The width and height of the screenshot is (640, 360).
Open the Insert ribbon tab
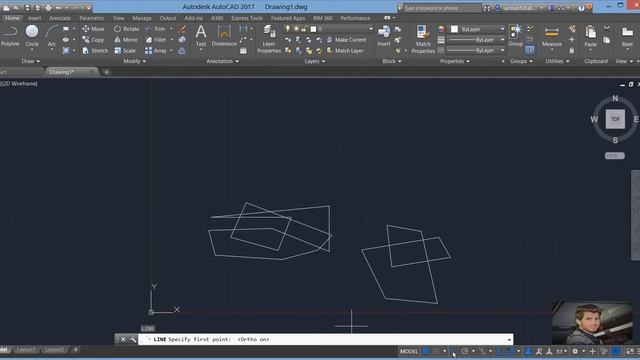coord(34,18)
